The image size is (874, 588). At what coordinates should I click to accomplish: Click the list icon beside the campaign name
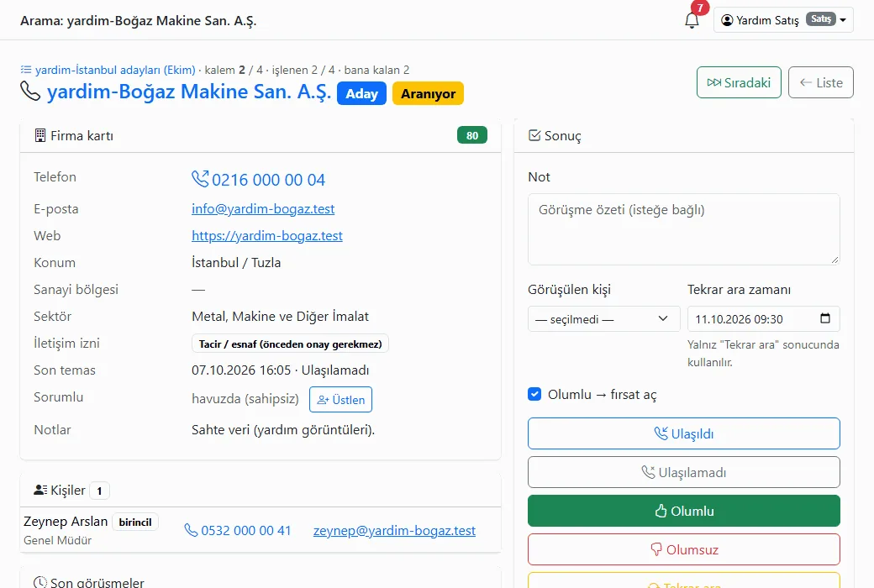(x=26, y=70)
